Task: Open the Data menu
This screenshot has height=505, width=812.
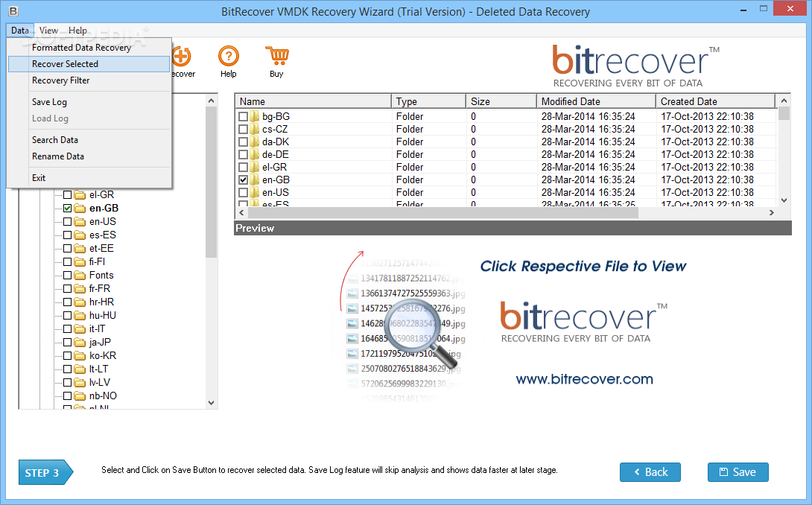Action: coord(20,30)
